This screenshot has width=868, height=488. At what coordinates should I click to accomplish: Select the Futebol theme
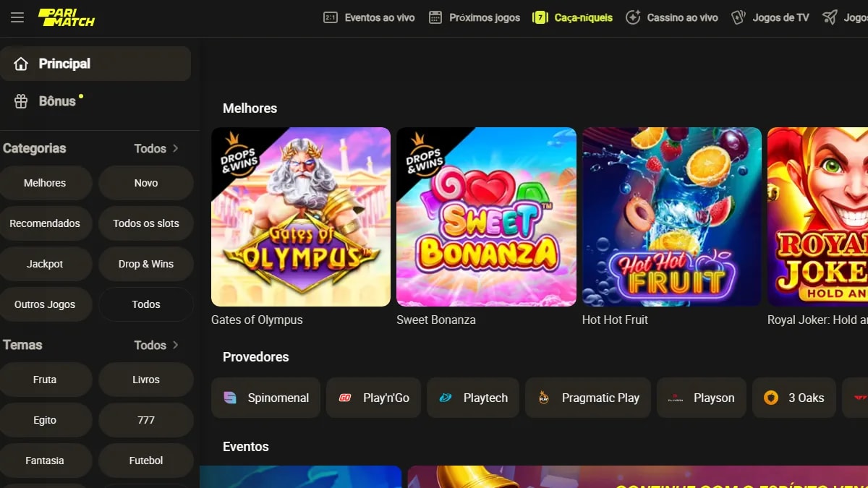click(146, 461)
